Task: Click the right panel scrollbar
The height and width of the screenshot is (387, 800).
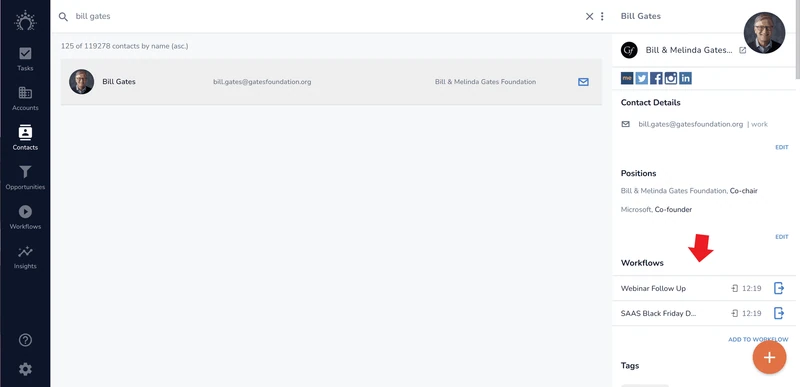Action: pos(797,41)
